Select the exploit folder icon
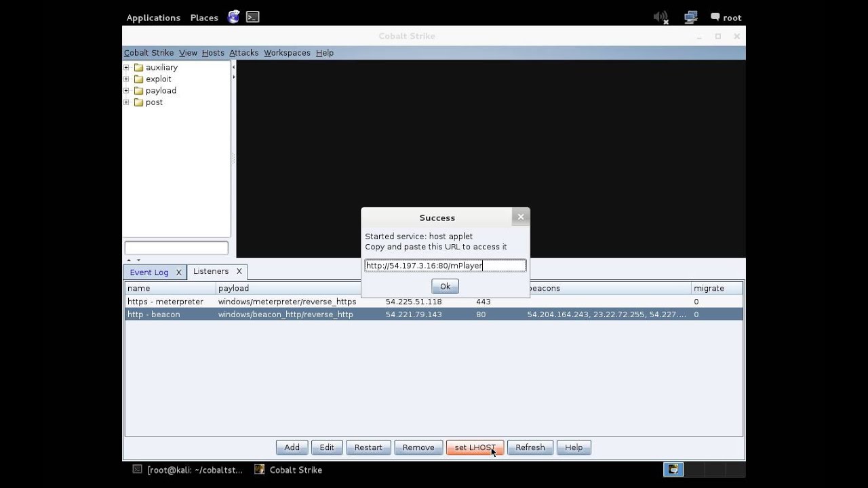 [138, 79]
